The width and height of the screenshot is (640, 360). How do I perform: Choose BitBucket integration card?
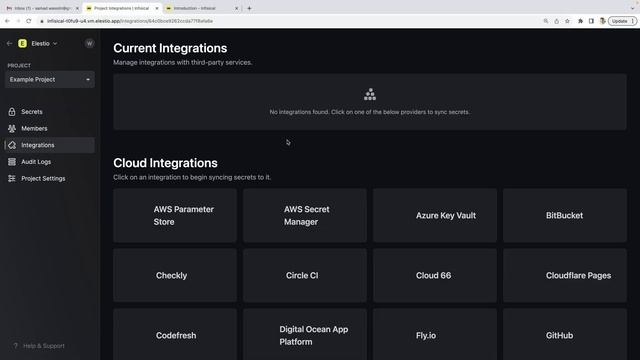click(565, 215)
